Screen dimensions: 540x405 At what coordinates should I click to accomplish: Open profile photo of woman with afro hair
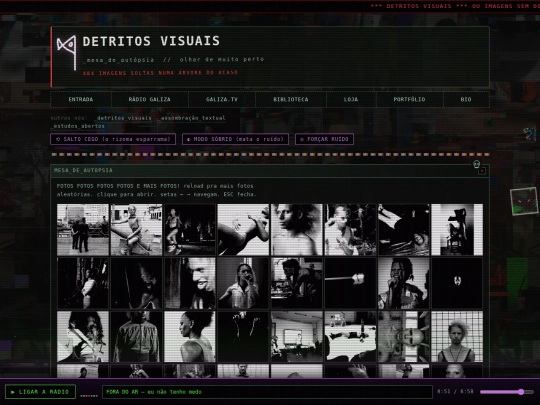tap(190, 337)
